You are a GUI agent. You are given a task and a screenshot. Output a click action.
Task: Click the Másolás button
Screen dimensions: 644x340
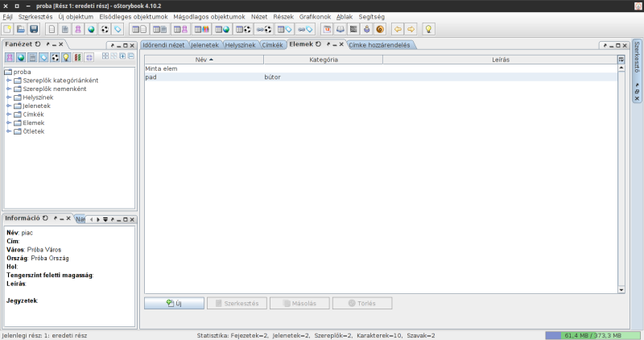tap(299, 304)
